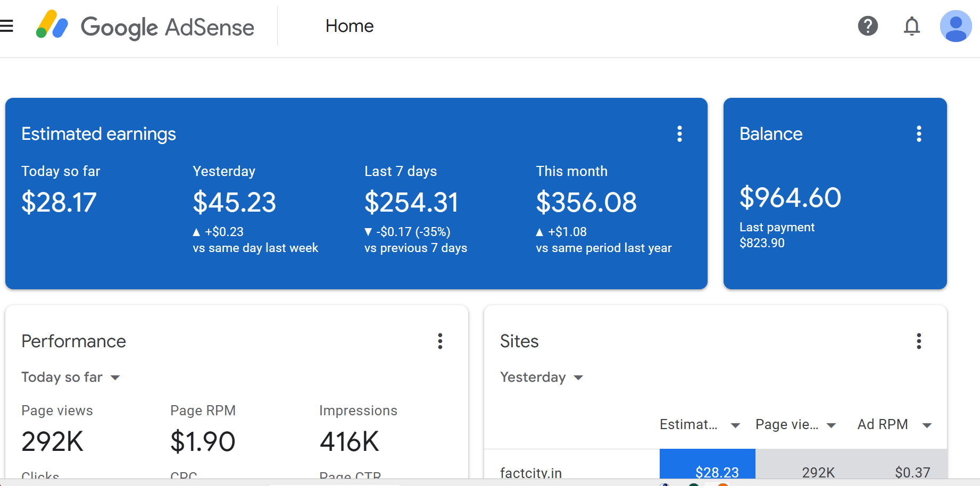The image size is (980, 486).
Task: Open the hamburger navigation menu
Action: pos(7,26)
